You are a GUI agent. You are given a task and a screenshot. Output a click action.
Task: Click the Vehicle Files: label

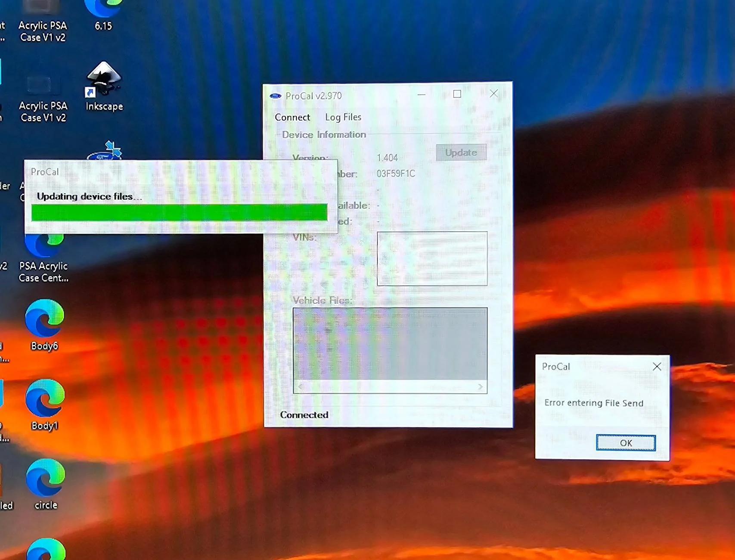pos(323,300)
